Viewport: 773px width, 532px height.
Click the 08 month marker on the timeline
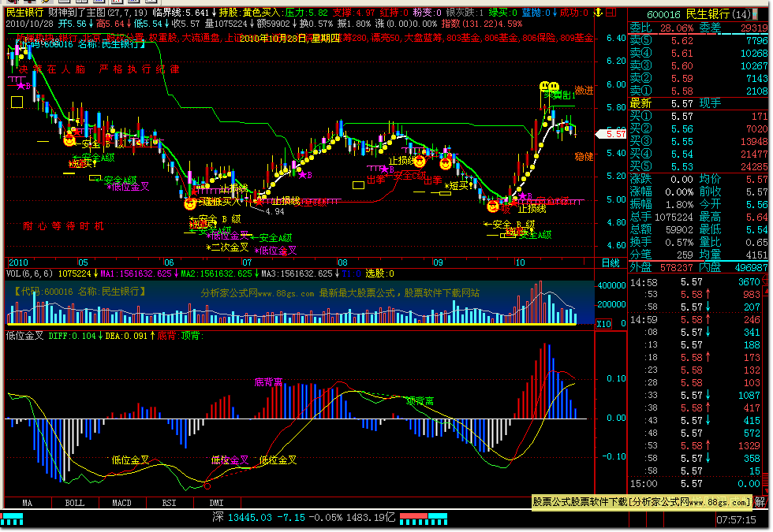[342, 262]
